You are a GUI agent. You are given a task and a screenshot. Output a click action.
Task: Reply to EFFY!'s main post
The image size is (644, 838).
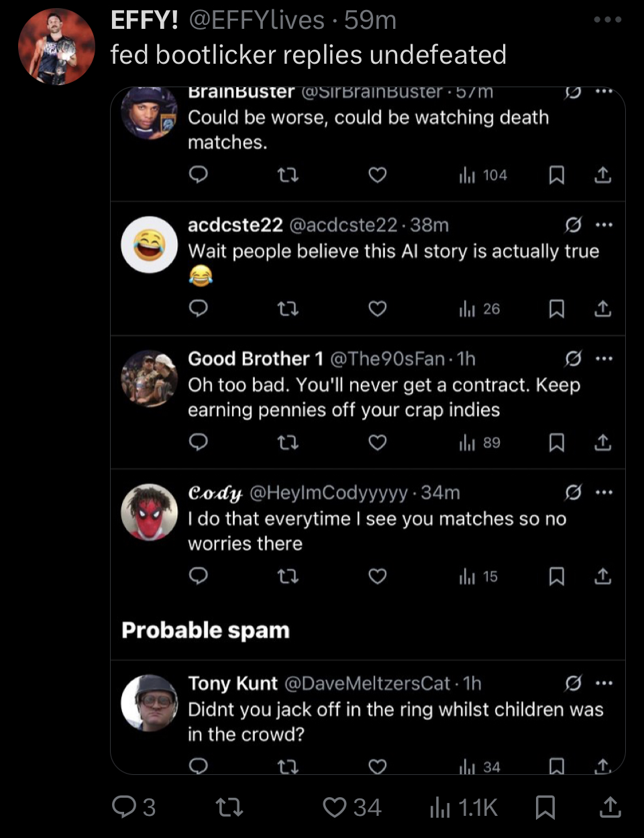point(124,806)
